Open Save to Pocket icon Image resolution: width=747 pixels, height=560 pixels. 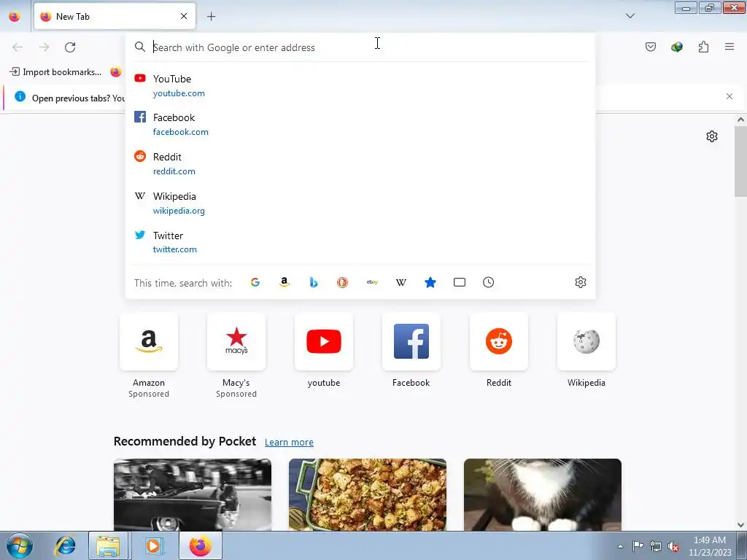click(x=650, y=47)
